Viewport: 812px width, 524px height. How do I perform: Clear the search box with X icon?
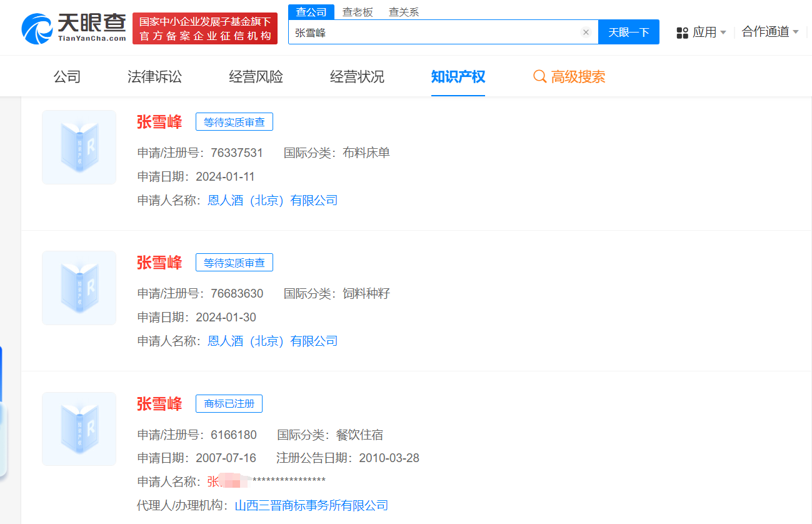click(x=586, y=33)
